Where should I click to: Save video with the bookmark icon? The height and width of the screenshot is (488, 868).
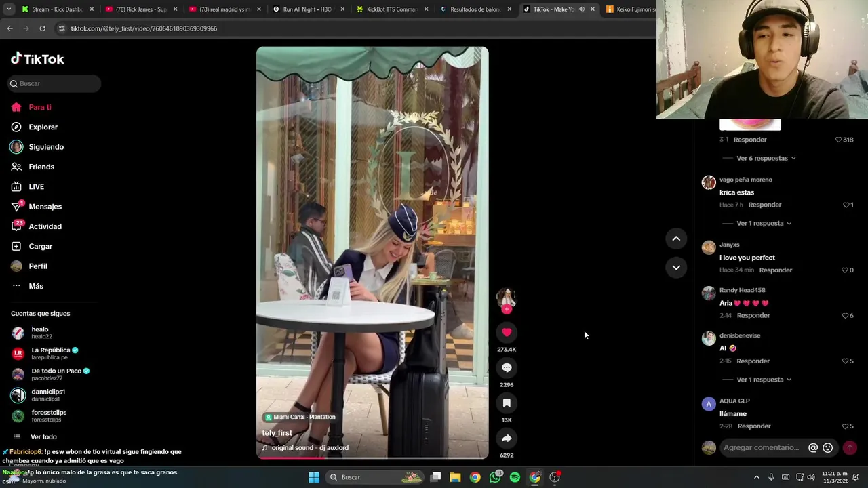507,403
